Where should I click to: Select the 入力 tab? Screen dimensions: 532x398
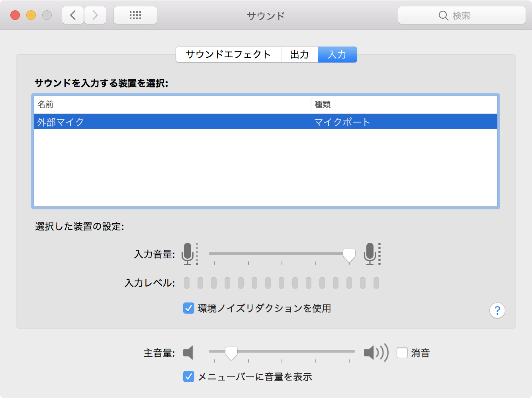click(337, 55)
